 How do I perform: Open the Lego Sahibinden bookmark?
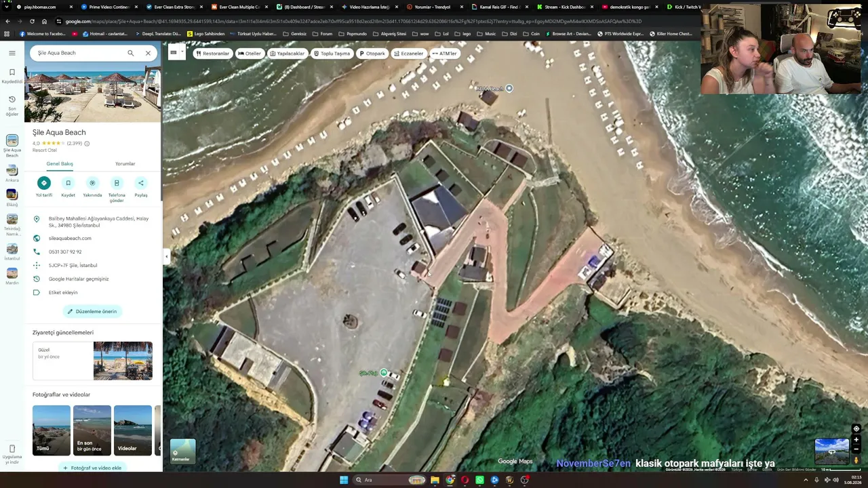click(x=205, y=34)
